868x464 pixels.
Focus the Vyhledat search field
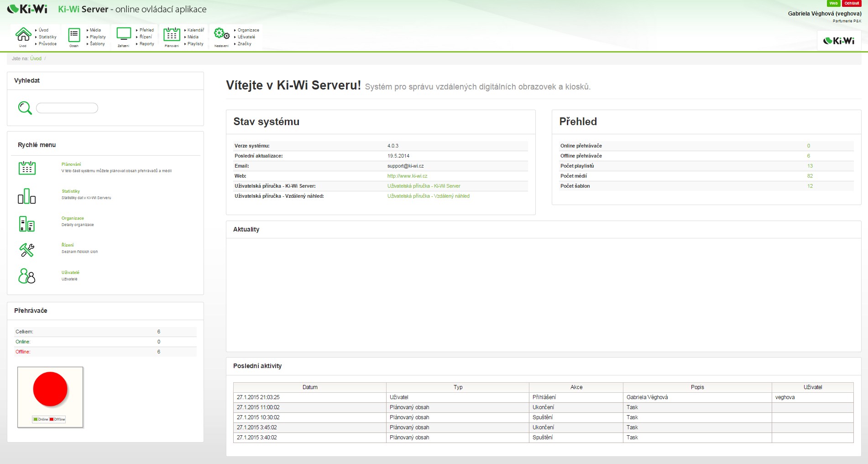[x=67, y=108]
